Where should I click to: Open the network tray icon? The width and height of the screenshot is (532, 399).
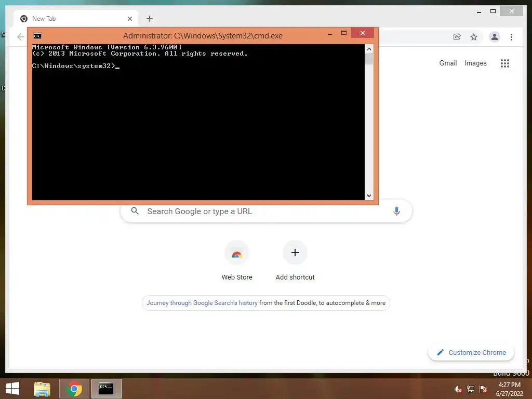coord(471,389)
